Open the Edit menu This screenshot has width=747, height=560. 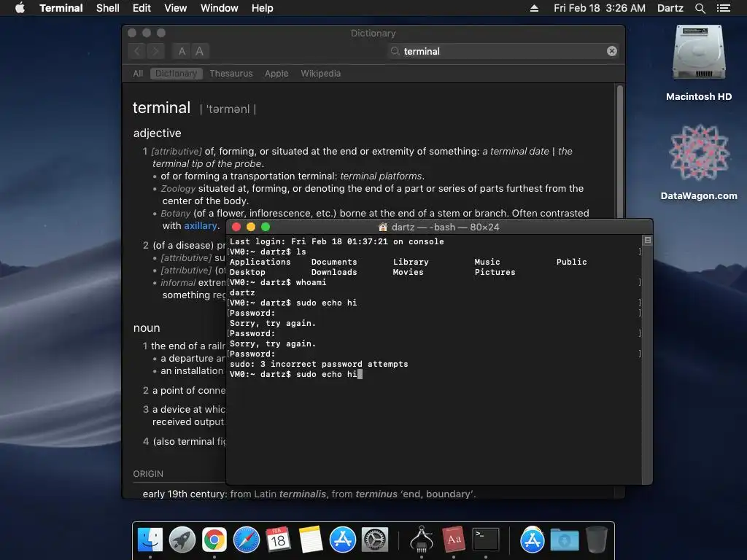point(142,8)
